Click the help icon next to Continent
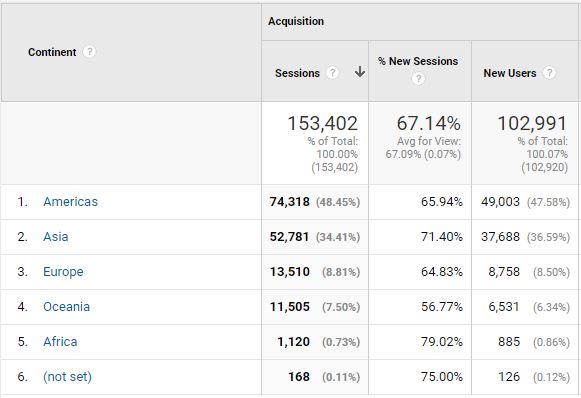 click(x=89, y=52)
